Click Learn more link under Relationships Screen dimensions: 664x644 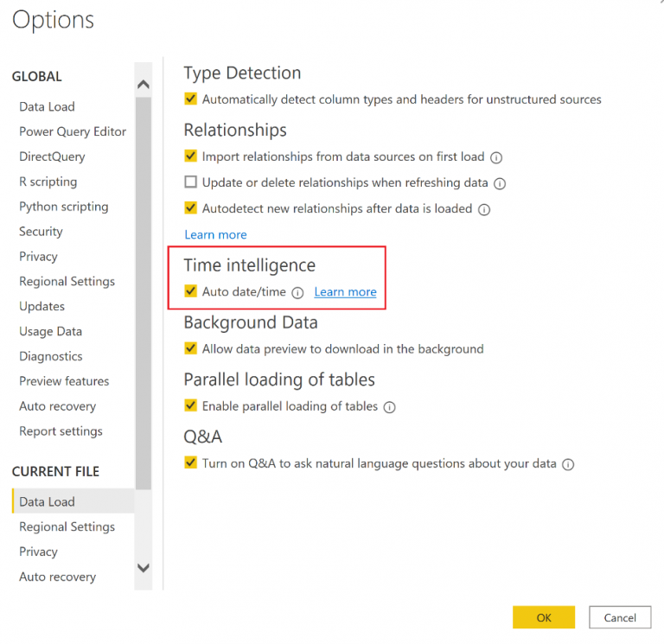(x=215, y=234)
